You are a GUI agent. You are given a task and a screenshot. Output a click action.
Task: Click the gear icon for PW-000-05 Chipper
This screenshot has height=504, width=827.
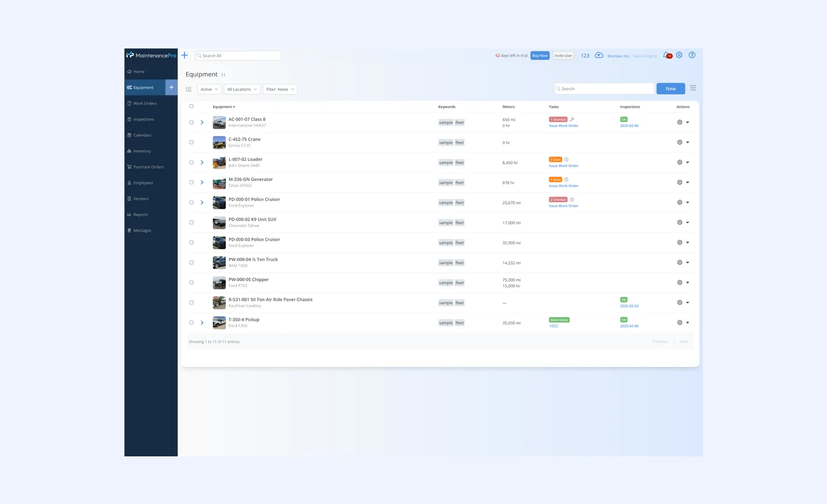tap(680, 283)
